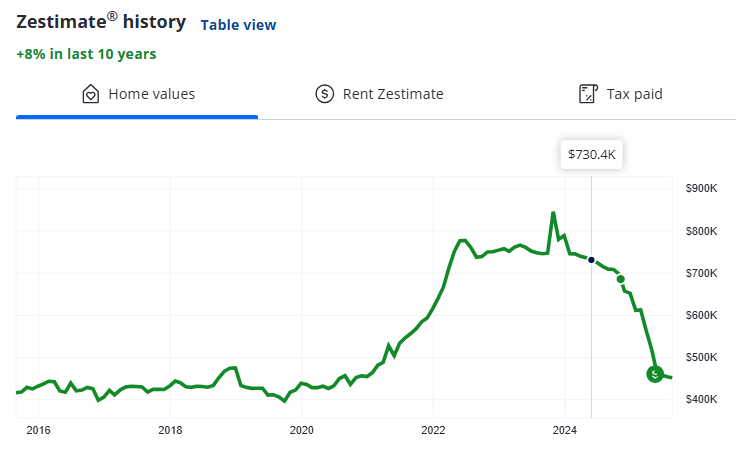This screenshot has height=451, width=736.
Task: Click the Zestimate history heading
Action: point(99,23)
